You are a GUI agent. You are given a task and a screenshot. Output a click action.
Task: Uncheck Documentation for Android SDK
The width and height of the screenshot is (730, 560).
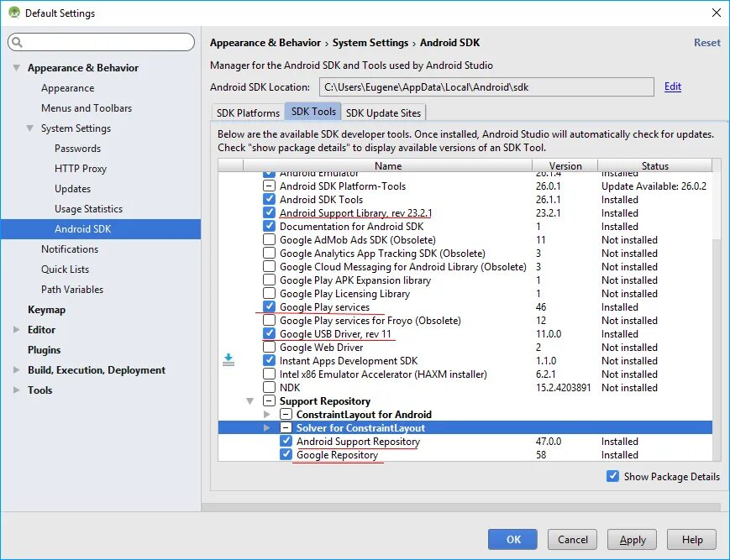click(x=269, y=227)
